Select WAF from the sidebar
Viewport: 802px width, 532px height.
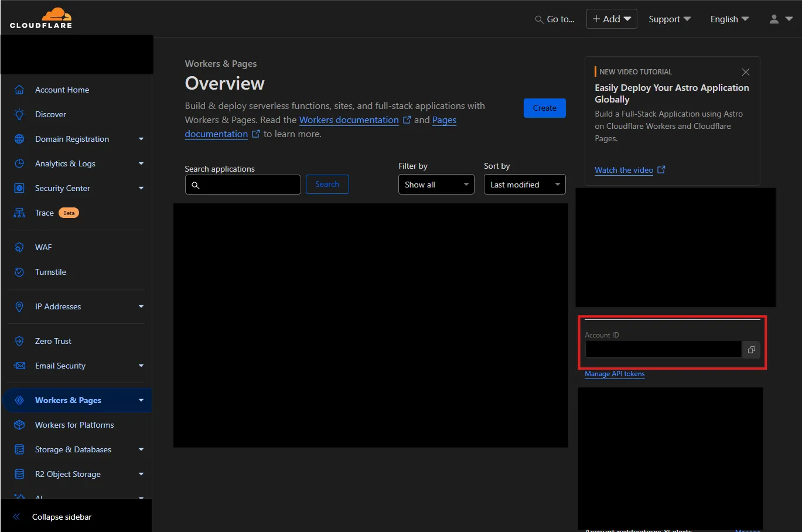coord(43,247)
